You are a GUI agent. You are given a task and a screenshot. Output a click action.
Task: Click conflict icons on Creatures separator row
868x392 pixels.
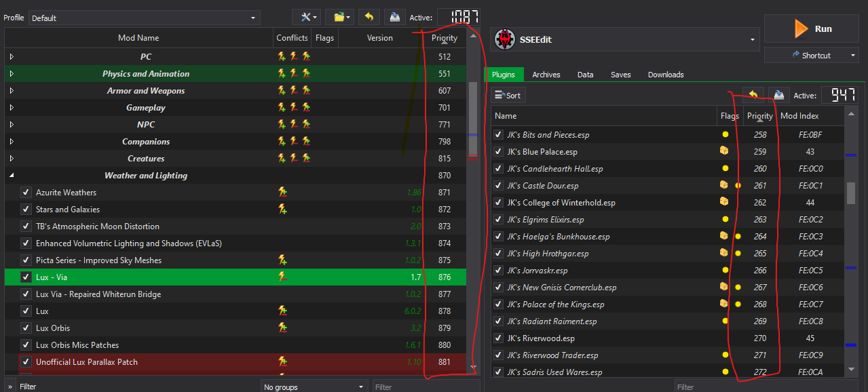coord(294,159)
